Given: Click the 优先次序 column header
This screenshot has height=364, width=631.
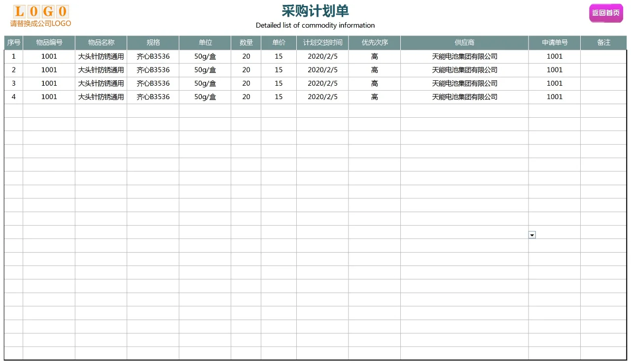Looking at the screenshot, I should point(374,43).
